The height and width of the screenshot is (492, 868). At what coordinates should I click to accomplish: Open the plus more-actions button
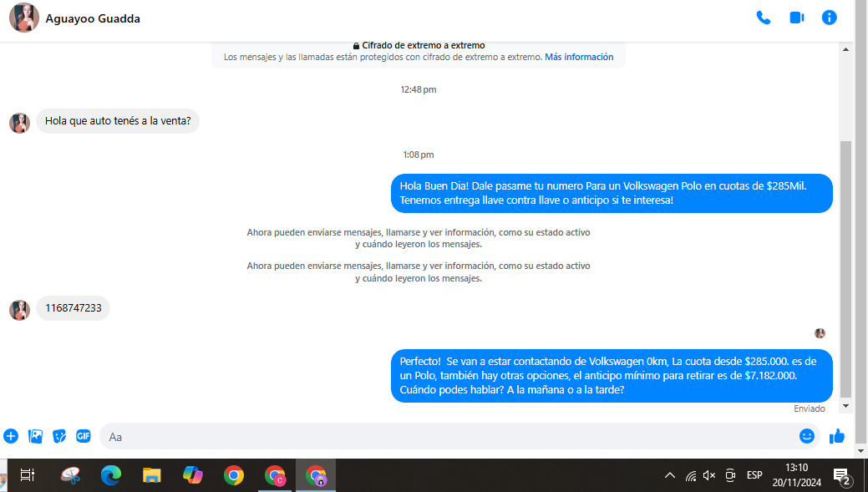[11, 436]
